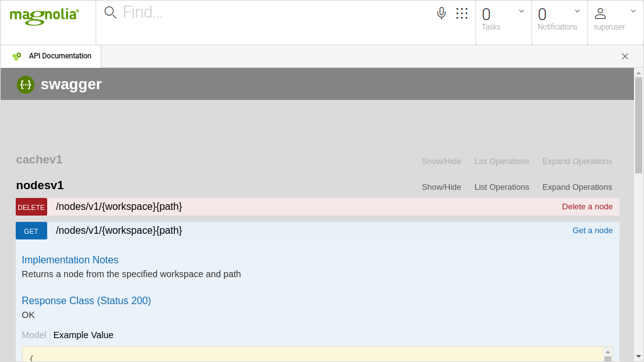Click the Swagger logo icon
This screenshot has height=362, width=644.
point(26,85)
